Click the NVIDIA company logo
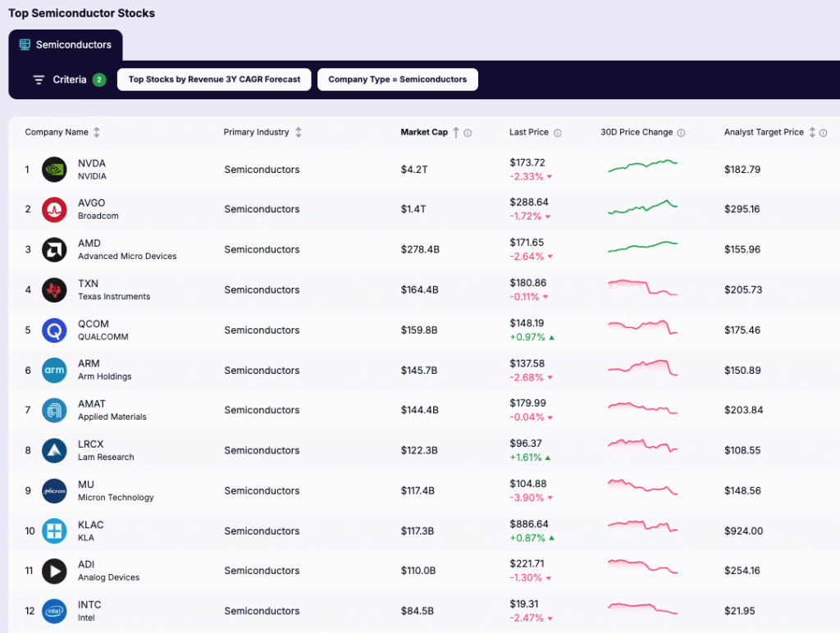The height and width of the screenshot is (633, 840). pos(54,169)
